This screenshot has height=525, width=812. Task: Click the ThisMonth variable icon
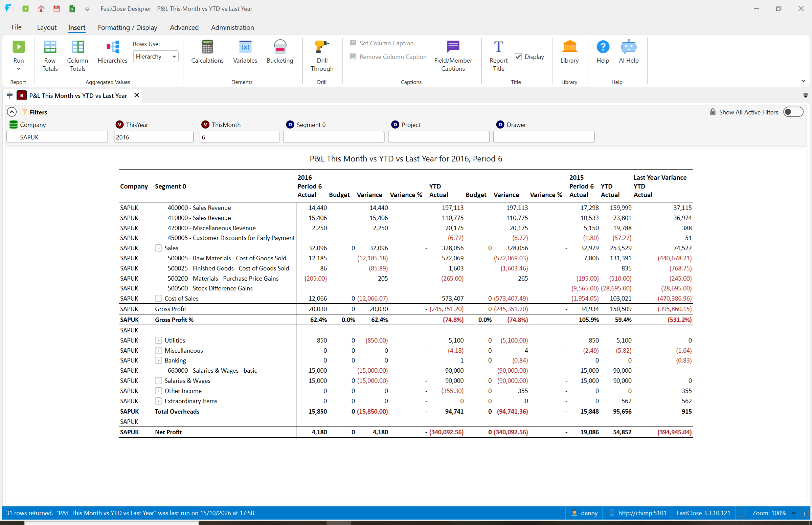click(205, 125)
